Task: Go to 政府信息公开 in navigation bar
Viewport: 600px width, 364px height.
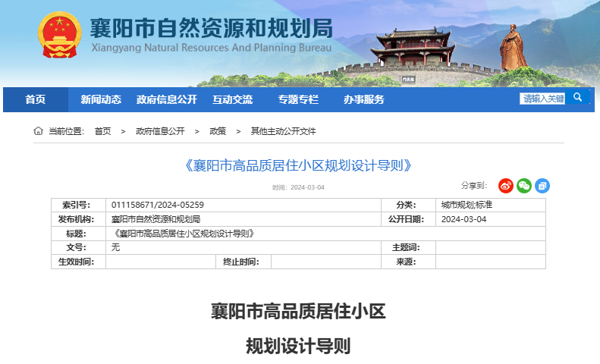Action: 166,99
